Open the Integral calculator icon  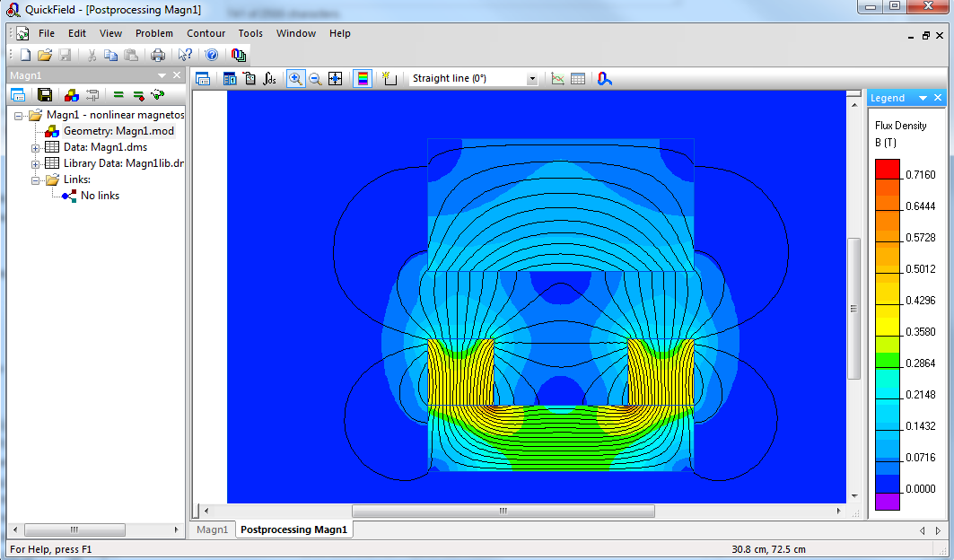[269, 78]
